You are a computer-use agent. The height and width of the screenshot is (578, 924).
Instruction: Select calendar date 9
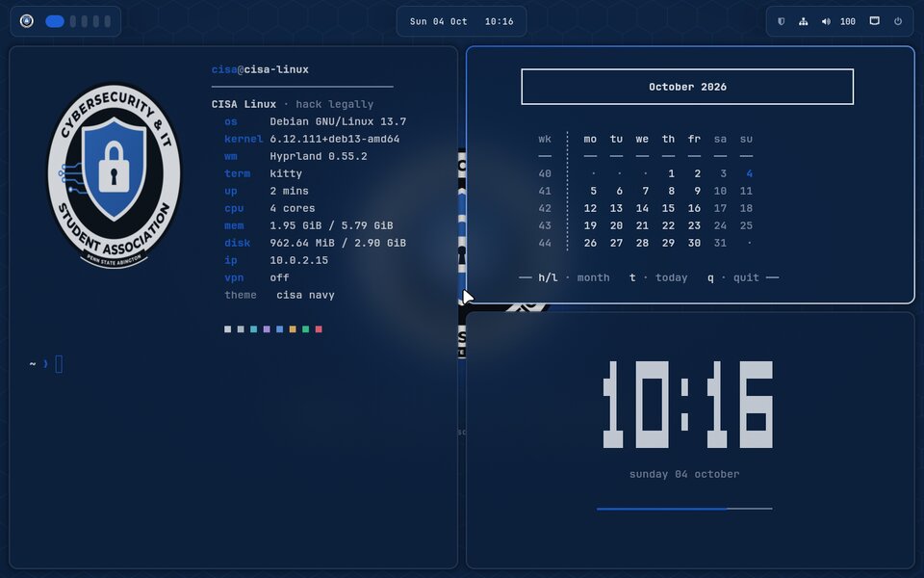[x=697, y=191]
